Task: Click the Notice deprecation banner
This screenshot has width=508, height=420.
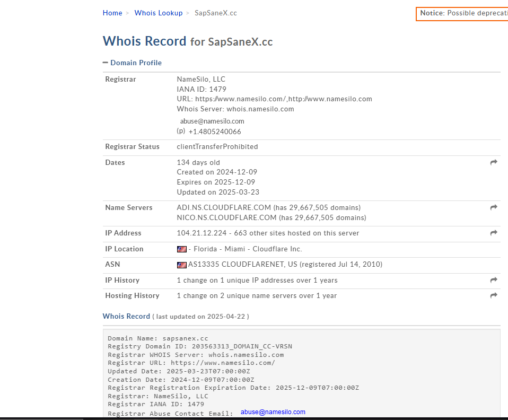Action: (x=462, y=14)
